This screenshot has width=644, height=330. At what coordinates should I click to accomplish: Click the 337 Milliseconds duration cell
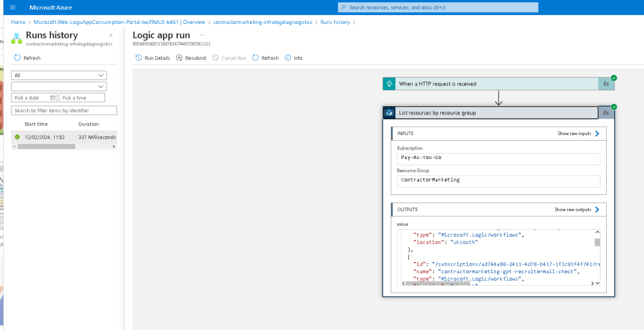tap(97, 137)
